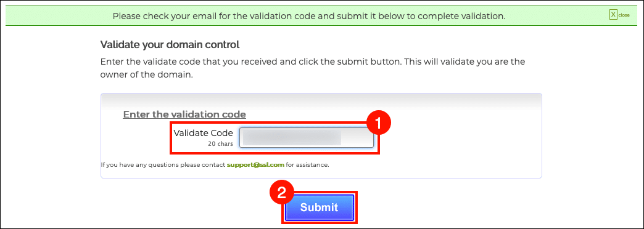
Task: Click the instruction paragraph about the validate code
Action: point(313,69)
